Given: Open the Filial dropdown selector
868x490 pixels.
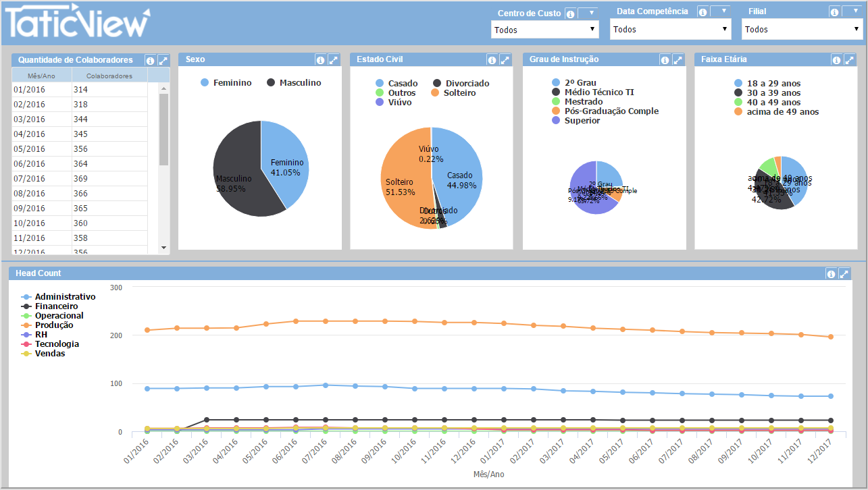Looking at the screenshot, I should 802,30.
